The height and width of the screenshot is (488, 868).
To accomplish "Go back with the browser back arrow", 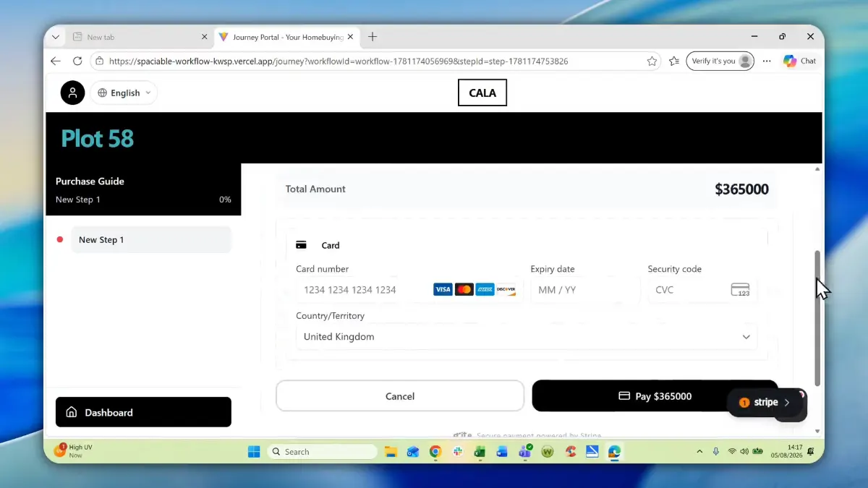I will click(x=56, y=61).
